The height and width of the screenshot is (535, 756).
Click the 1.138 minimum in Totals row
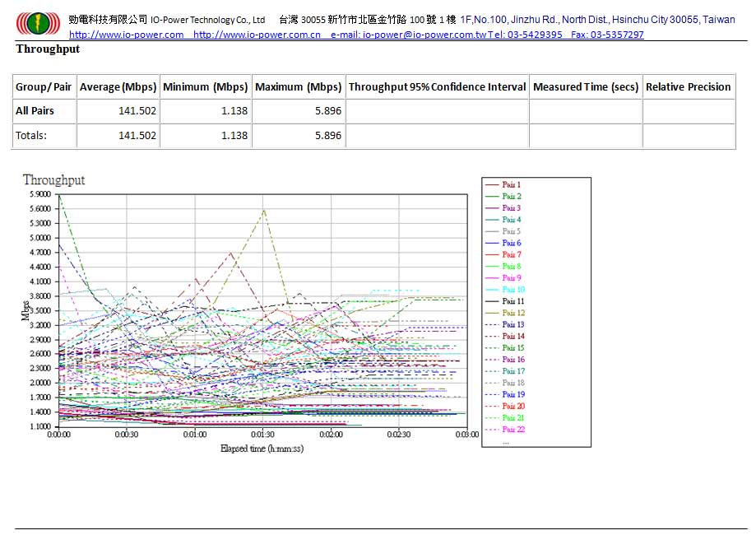(x=234, y=136)
